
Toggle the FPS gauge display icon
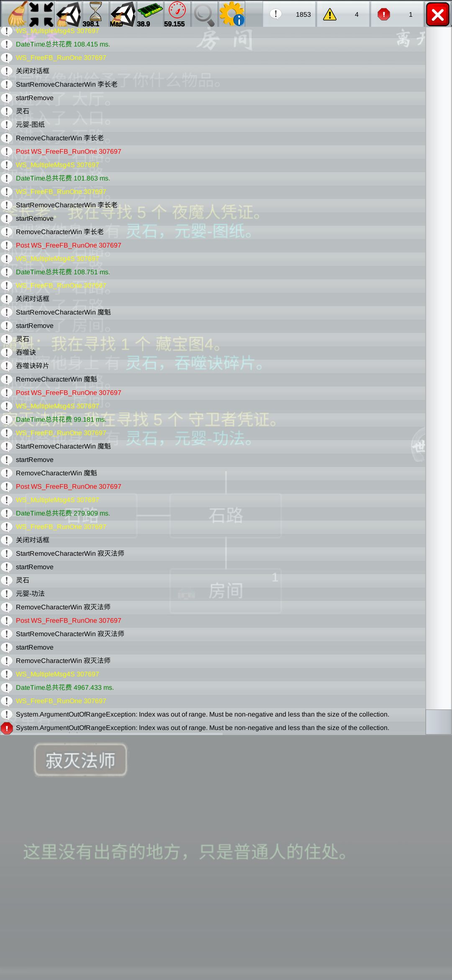click(x=177, y=14)
